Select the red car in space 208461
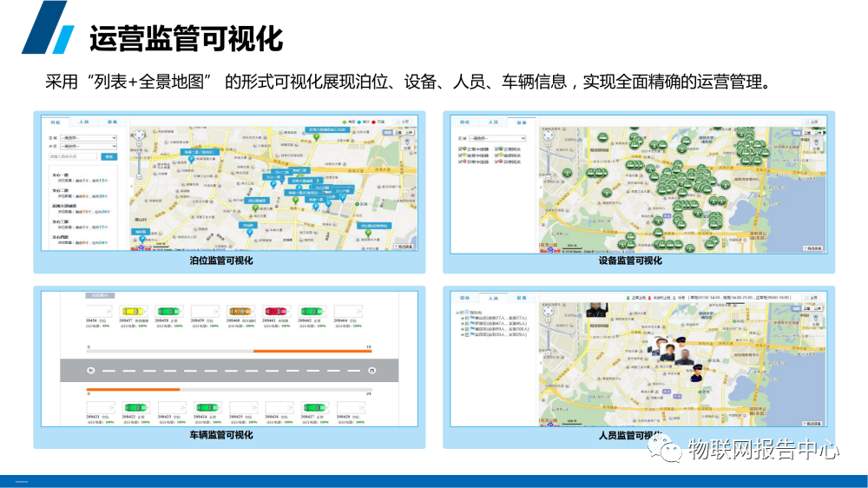 click(276, 312)
